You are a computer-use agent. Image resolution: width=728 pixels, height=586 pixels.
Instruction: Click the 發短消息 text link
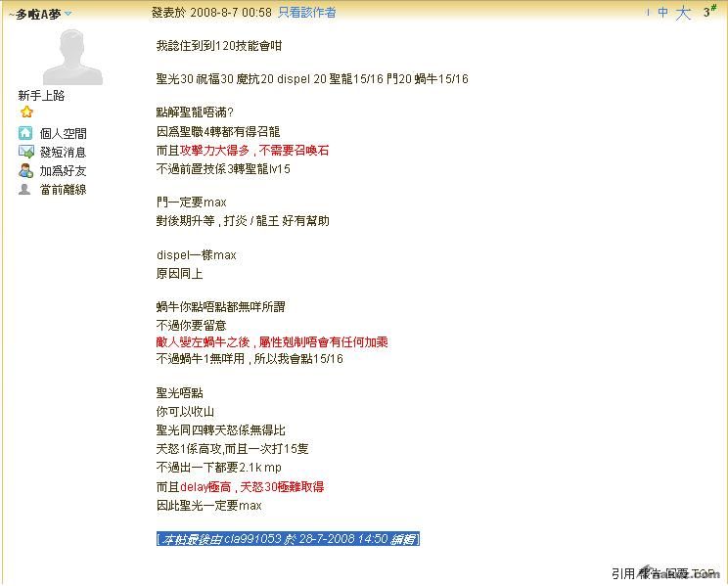tap(64, 152)
